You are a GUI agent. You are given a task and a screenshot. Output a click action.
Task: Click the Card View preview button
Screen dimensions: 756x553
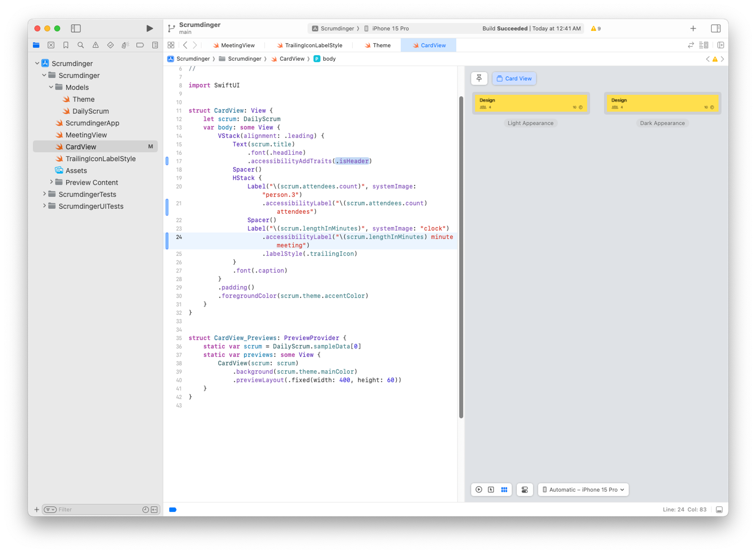(514, 79)
